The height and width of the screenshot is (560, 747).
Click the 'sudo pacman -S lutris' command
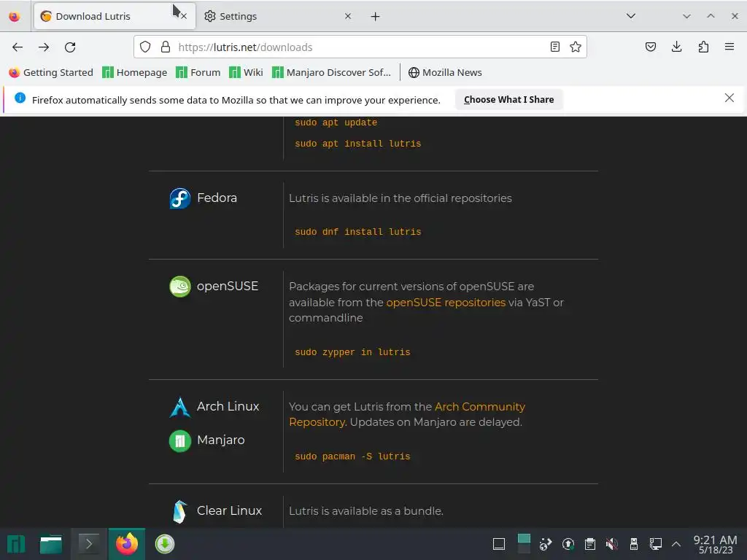point(352,456)
